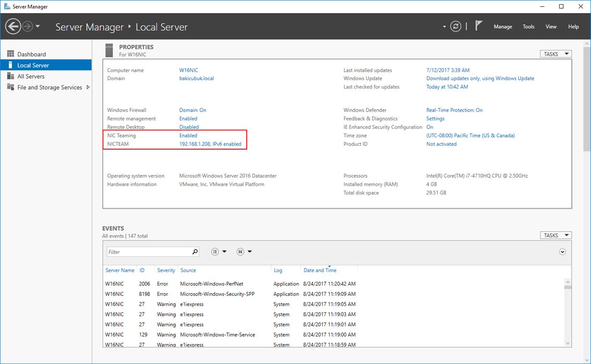Sort by Server Name column
591x364 pixels.
pyautogui.click(x=120, y=270)
